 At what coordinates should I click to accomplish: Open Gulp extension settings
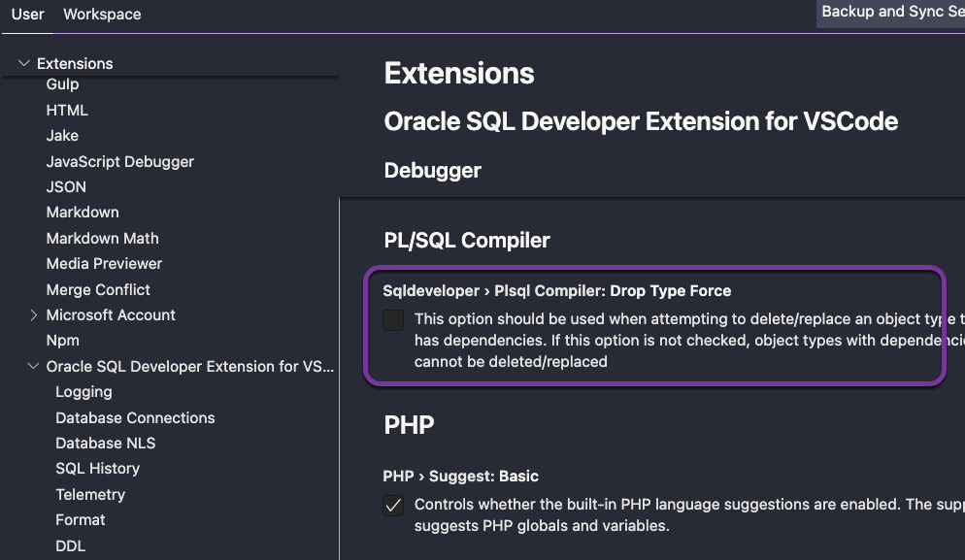click(x=62, y=84)
